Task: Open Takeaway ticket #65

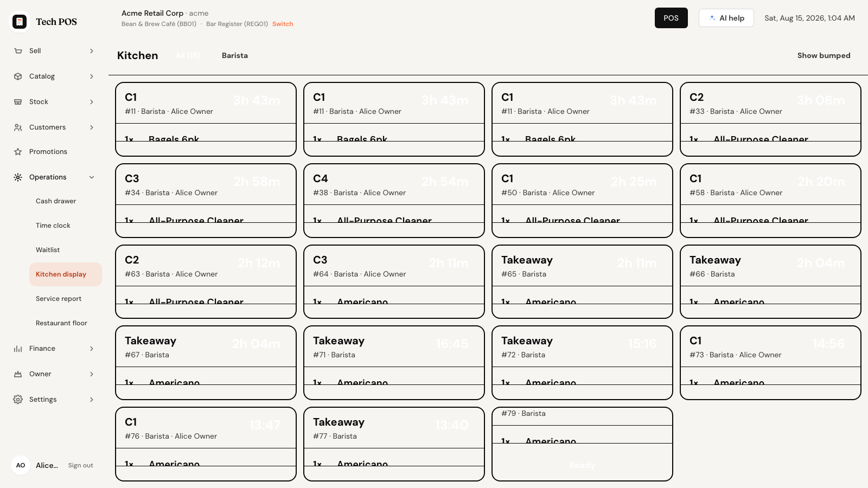Action: tap(582, 282)
